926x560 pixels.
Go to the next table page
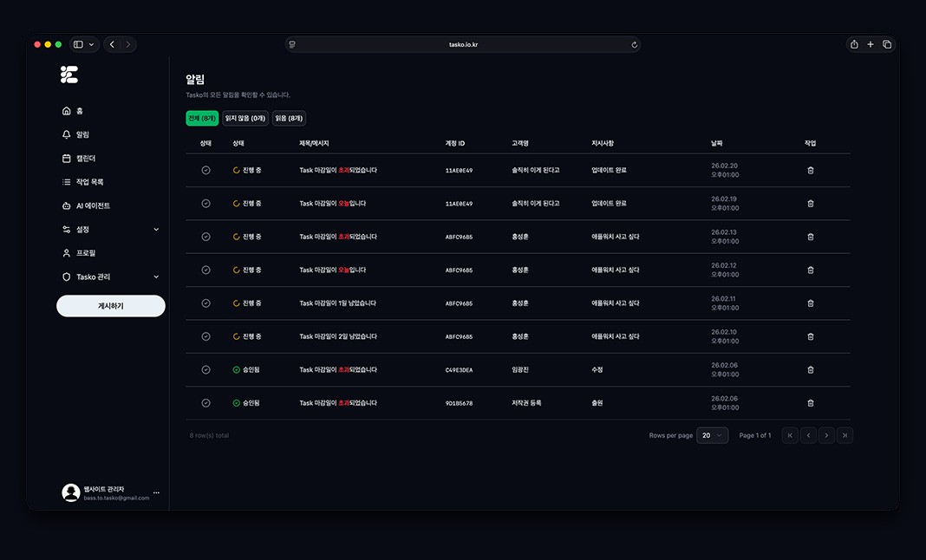pyautogui.click(x=827, y=435)
